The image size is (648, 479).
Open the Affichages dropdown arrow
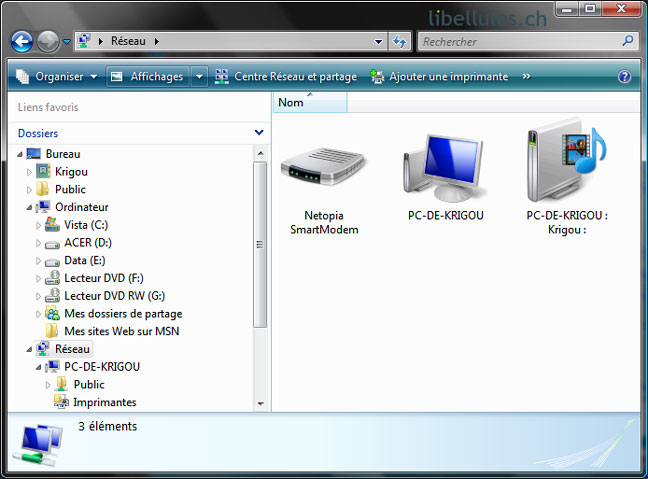(199, 76)
